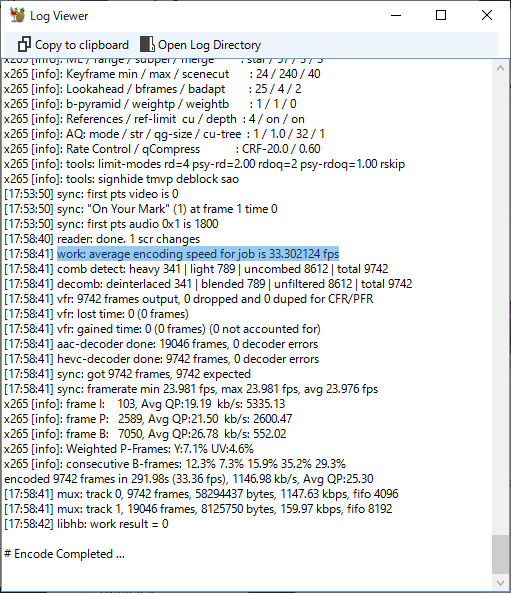Click the Copy to clipboard icon
The image size is (511, 593).
(24, 45)
